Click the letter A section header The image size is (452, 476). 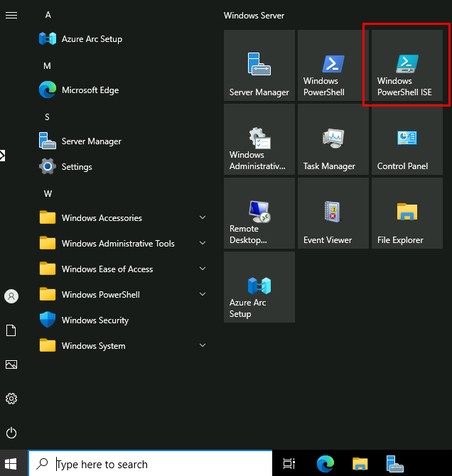click(48, 15)
